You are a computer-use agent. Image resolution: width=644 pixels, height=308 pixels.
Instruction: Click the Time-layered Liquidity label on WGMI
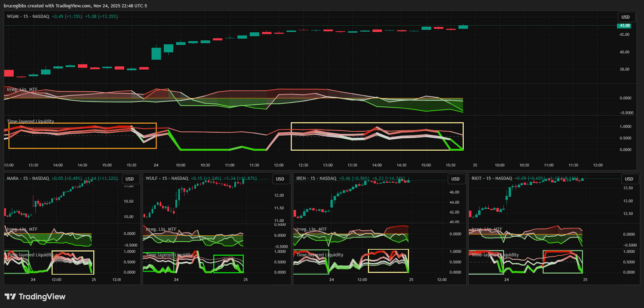(x=31, y=122)
